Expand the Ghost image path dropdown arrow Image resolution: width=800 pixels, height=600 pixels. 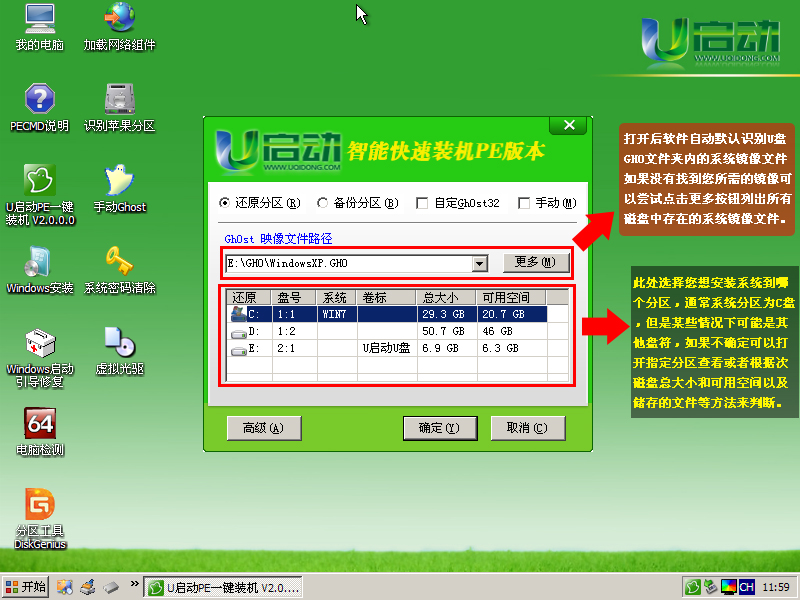coord(479,263)
